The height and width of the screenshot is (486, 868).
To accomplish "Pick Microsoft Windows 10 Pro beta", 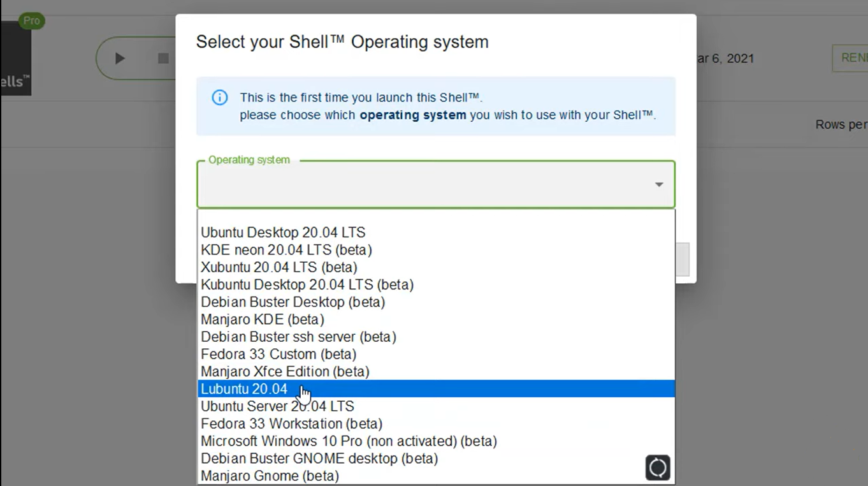I will [x=349, y=441].
